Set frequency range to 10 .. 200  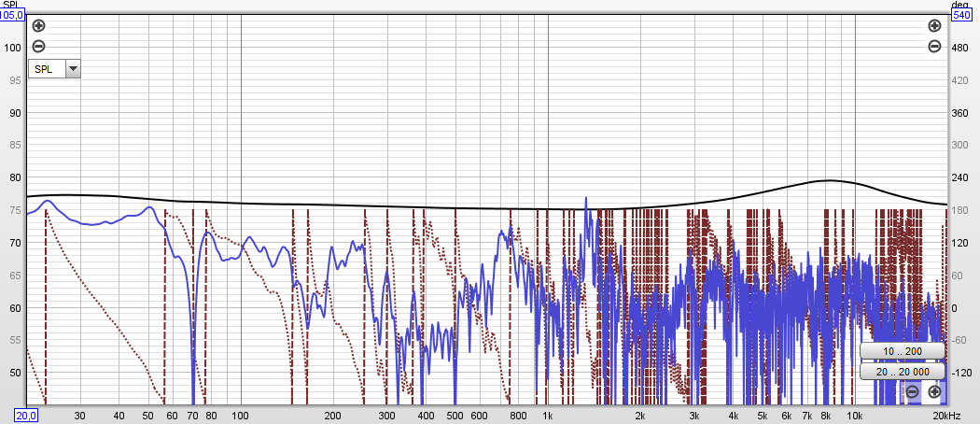coord(902,351)
